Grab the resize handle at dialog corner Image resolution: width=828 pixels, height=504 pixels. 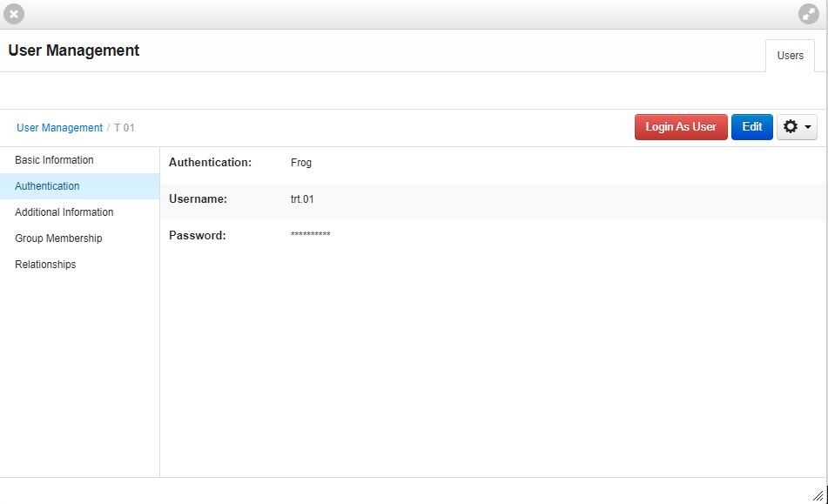point(818,495)
